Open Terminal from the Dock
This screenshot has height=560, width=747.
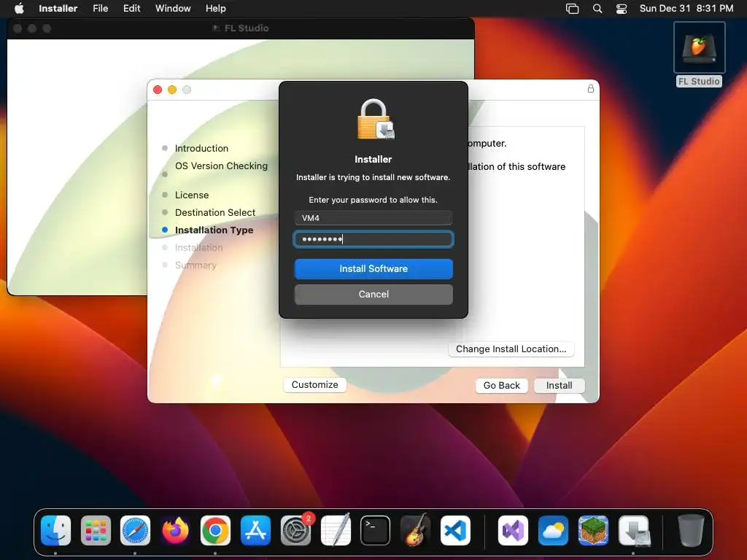376,531
